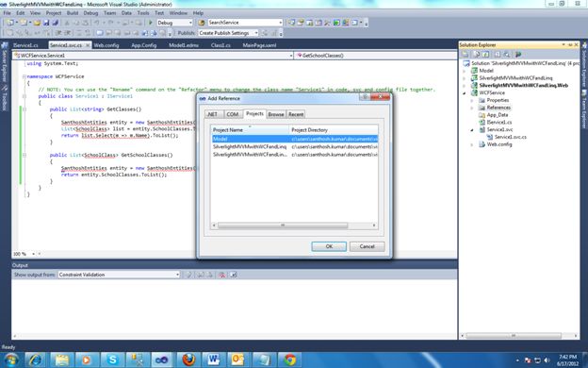Click the Open File folder toolbar icon

pyautogui.click(x=37, y=23)
